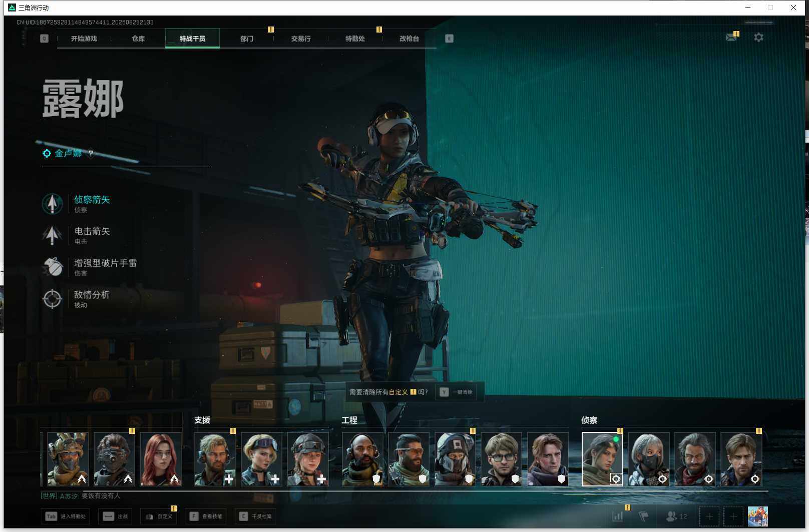
Task: Click the Q previous-tab key icon
Action: pyautogui.click(x=44, y=39)
